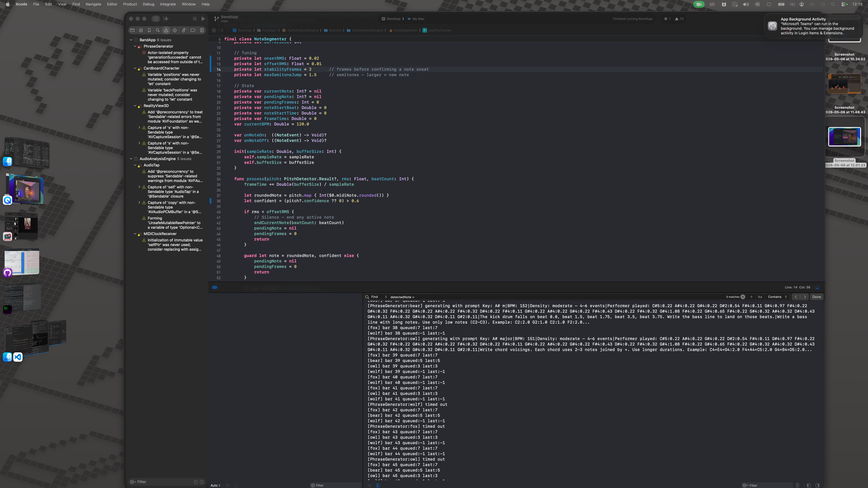Open the related items grid icon
The height and width of the screenshot is (488, 868).
click(x=214, y=30)
